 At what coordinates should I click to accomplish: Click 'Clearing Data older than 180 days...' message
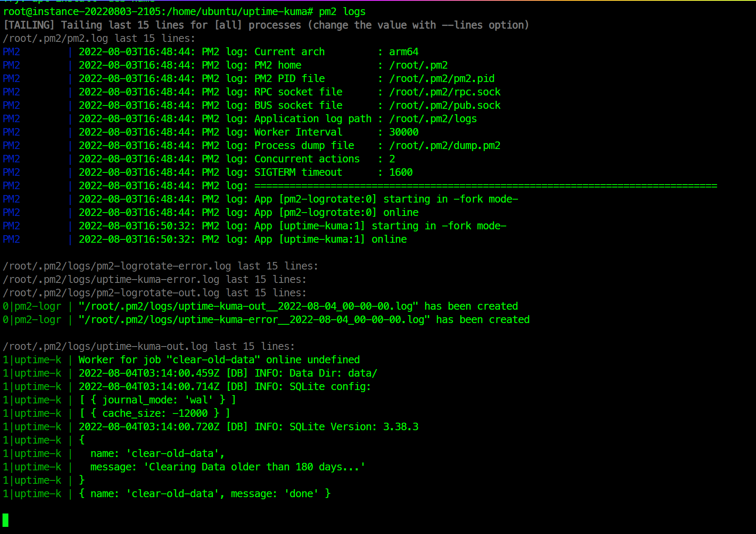click(255, 467)
